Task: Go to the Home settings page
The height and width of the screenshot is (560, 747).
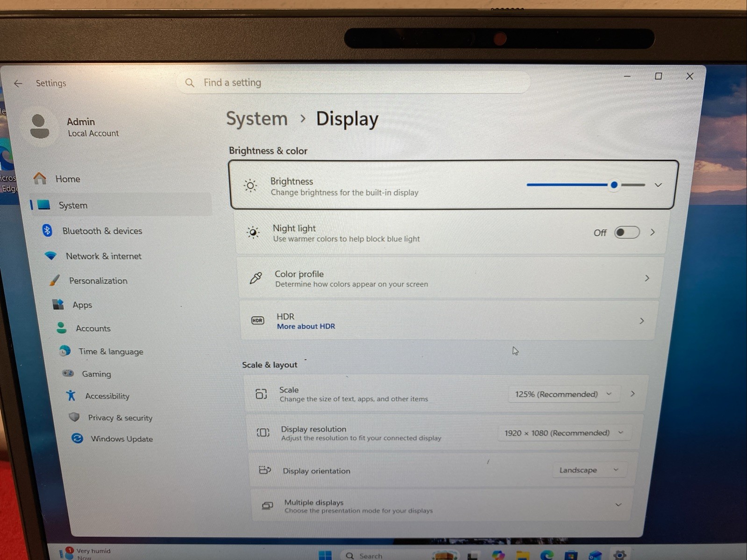Action: pyautogui.click(x=68, y=178)
